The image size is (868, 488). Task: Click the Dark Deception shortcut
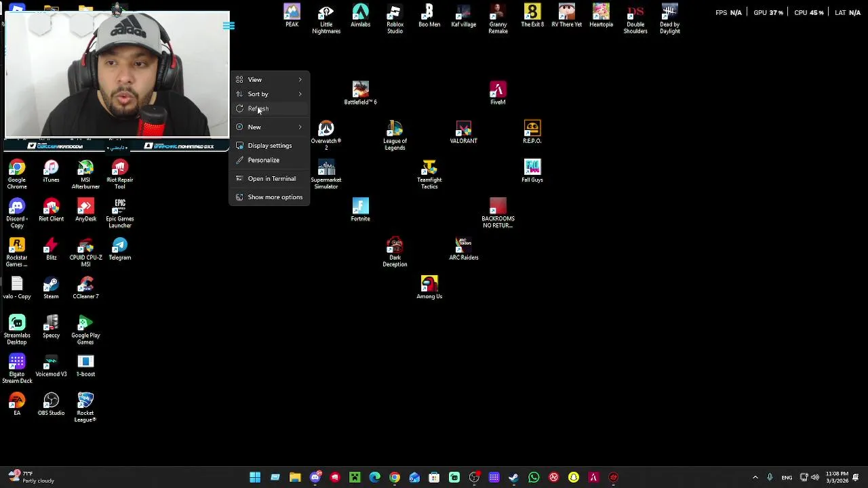click(395, 252)
